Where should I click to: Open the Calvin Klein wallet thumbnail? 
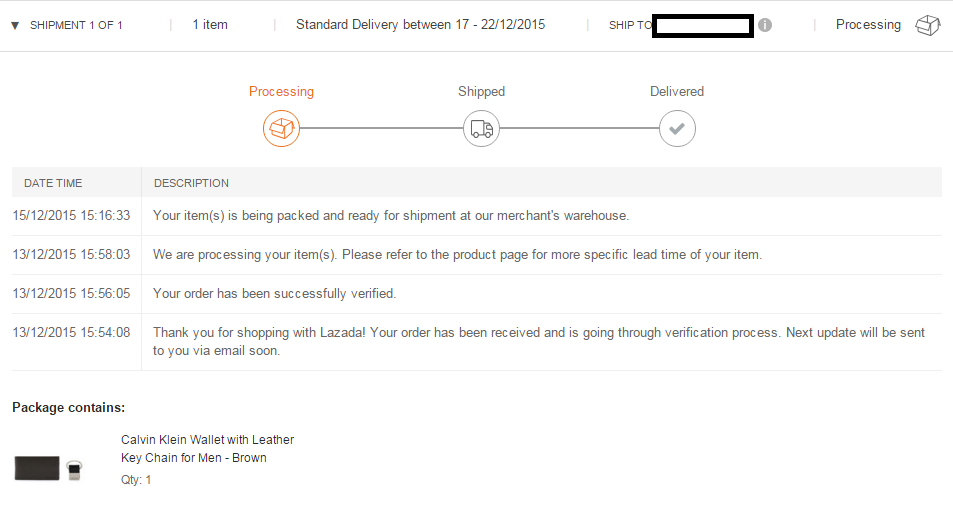click(47, 468)
